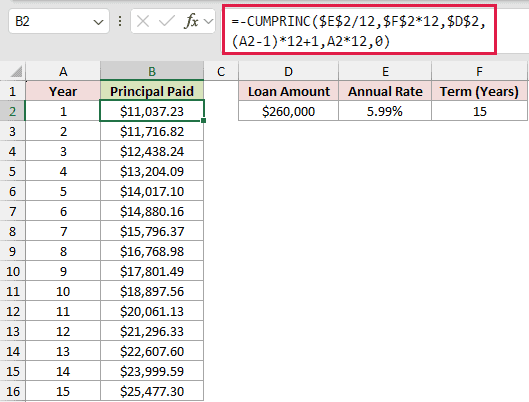Confirm entry with the checkmark icon

point(167,22)
